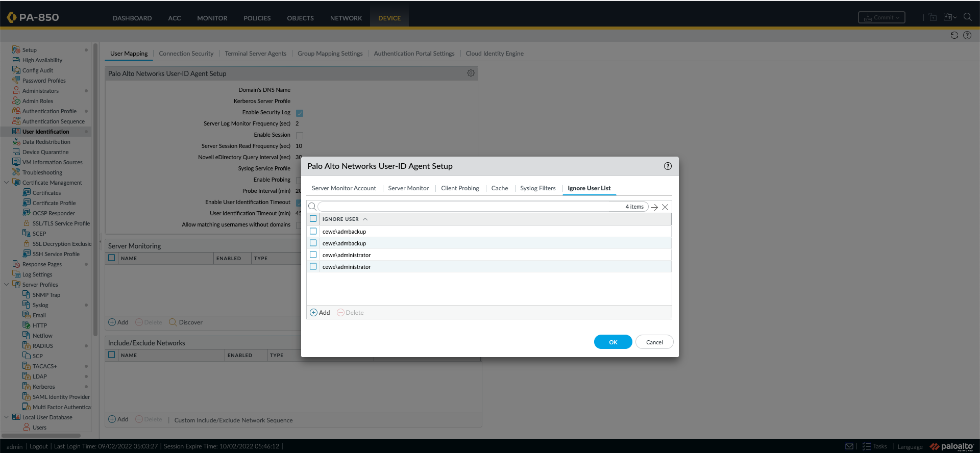Check the first cewe\admbackup row checkbox
980x453 pixels.
(x=313, y=232)
